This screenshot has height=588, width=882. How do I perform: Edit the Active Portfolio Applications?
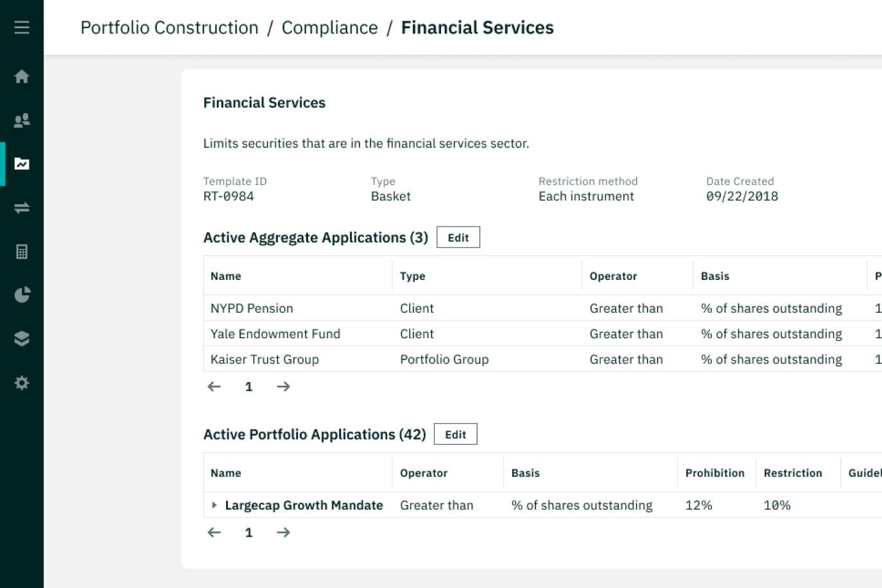pyautogui.click(x=455, y=434)
